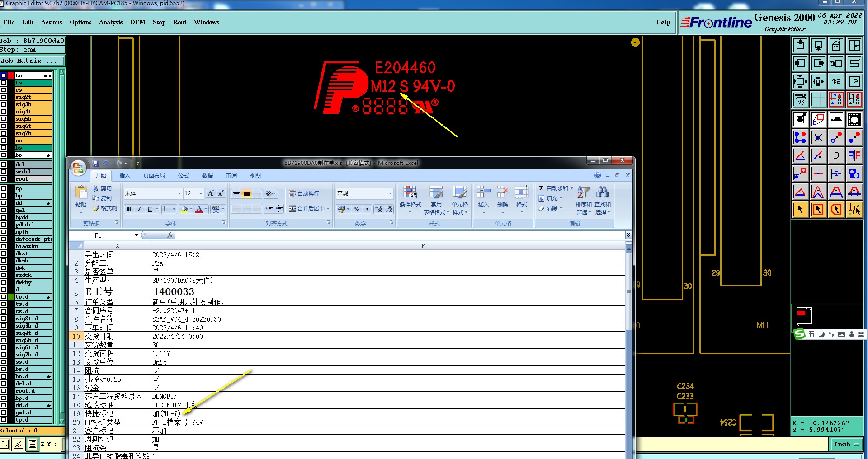Screen dimensions: 868x459
Task: Click the Excel Paste clipboard icon
Action: coord(81,192)
